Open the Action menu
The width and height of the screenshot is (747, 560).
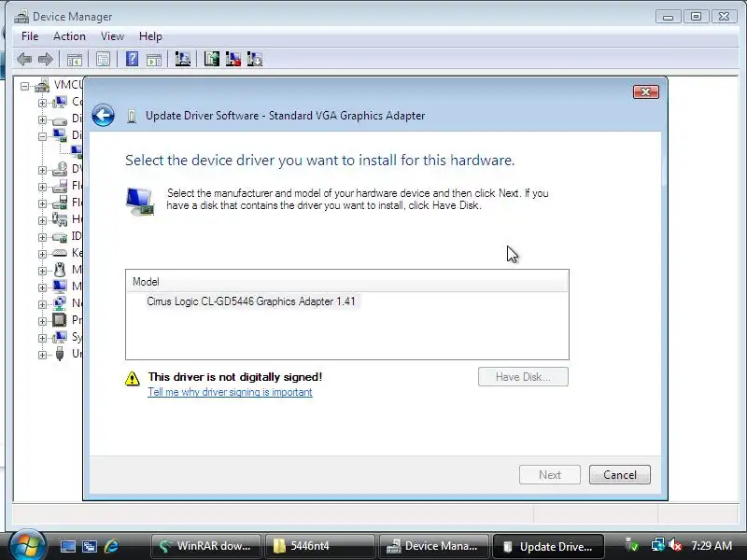point(69,36)
